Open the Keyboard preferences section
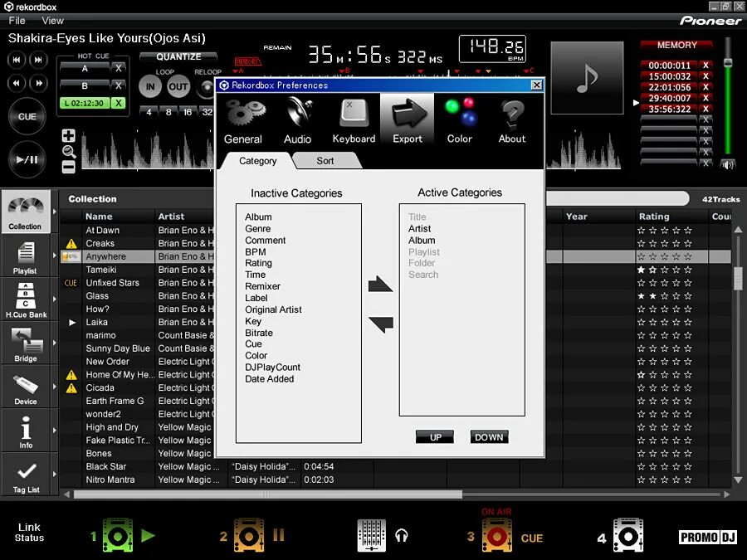Image resolution: width=747 pixels, height=560 pixels. click(x=354, y=120)
